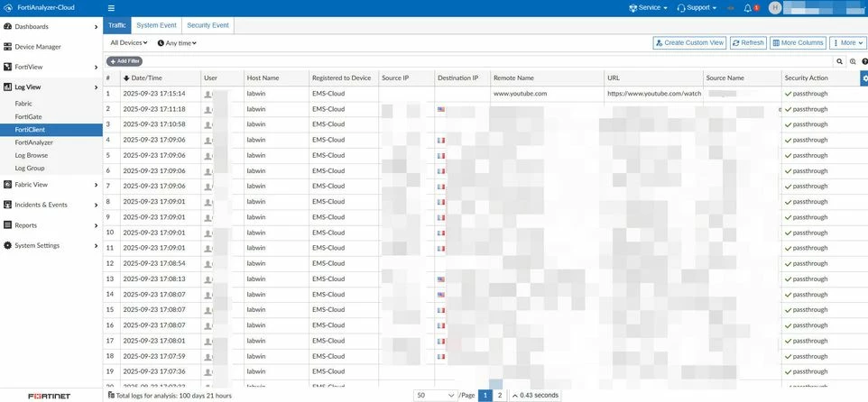Click the System Settings gear icon
The width and height of the screenshot is (868, 402).
(x=8, y=245)
